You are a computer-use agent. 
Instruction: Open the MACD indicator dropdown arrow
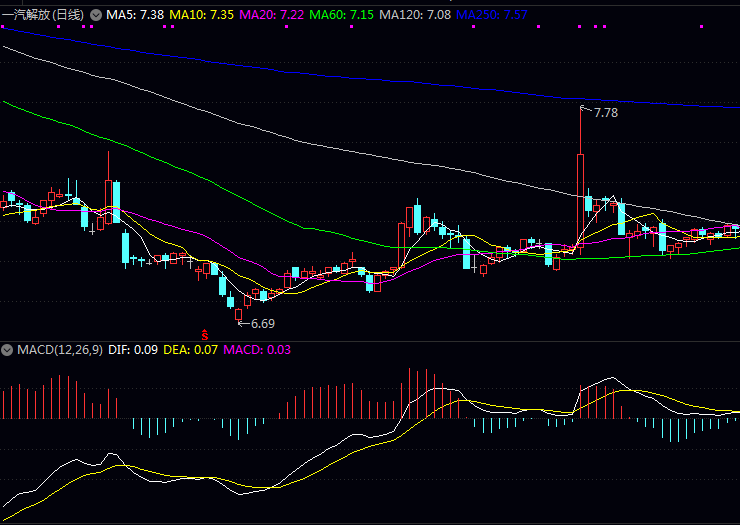point(8,350)
